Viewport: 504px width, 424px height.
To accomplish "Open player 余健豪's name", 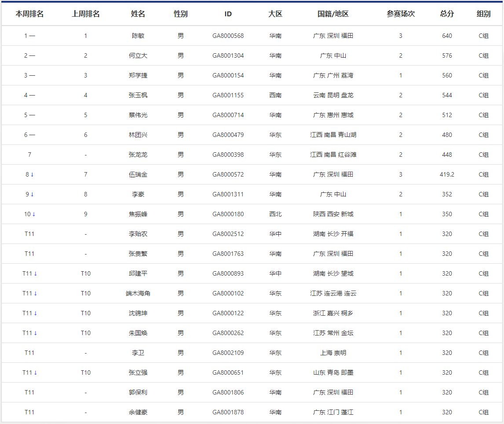I will (138, 412).
